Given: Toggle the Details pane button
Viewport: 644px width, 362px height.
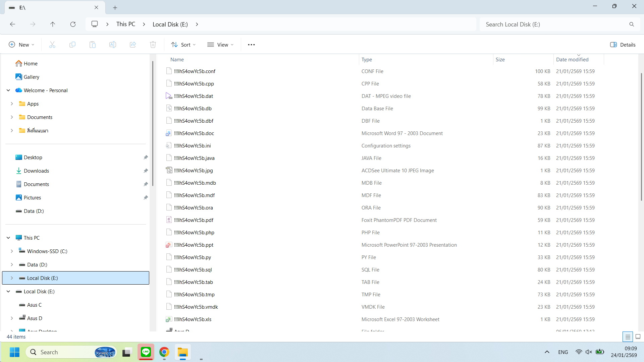Looking at the screenshot, I should pos(623,45).
